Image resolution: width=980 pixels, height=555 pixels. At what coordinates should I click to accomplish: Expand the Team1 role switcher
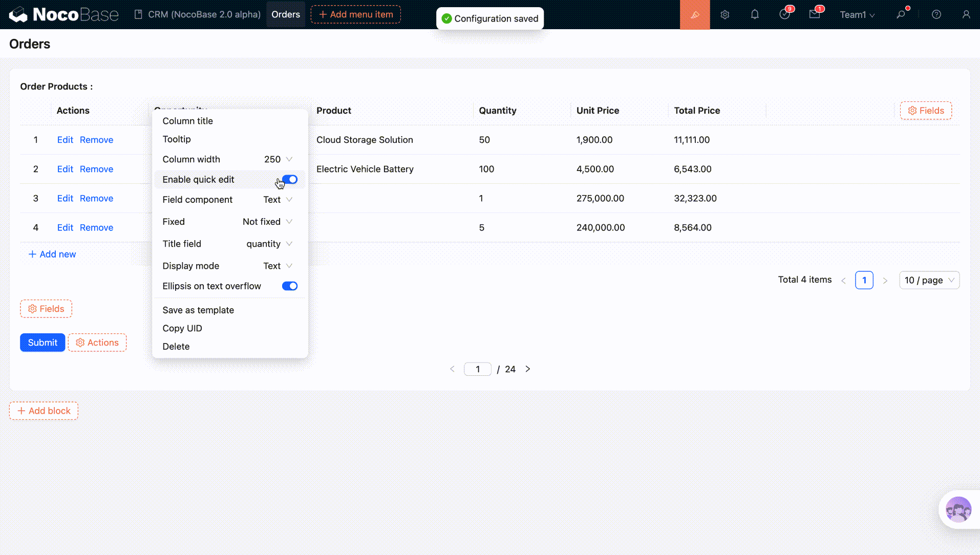pyautogui.click(x=857, y=15)
